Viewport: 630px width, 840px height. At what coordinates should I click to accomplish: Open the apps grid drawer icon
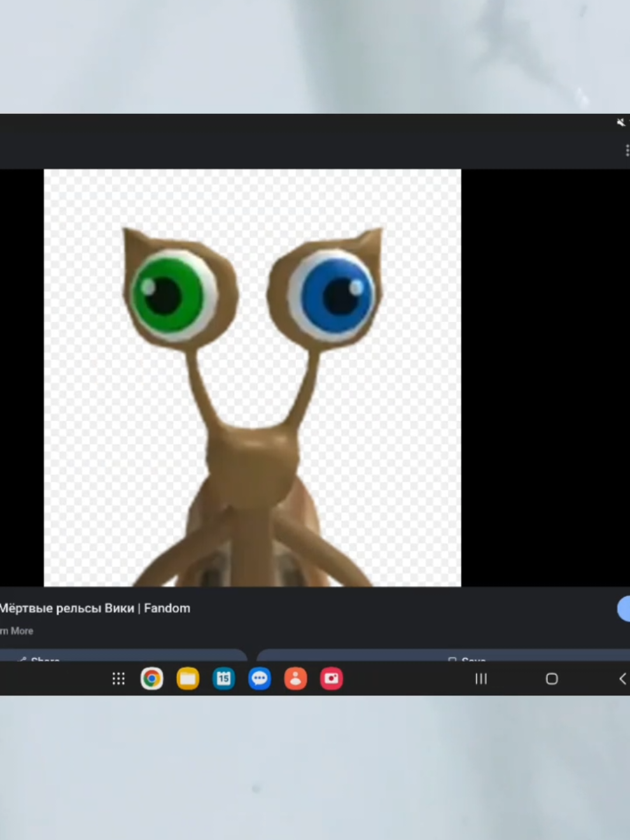point(118,678)
